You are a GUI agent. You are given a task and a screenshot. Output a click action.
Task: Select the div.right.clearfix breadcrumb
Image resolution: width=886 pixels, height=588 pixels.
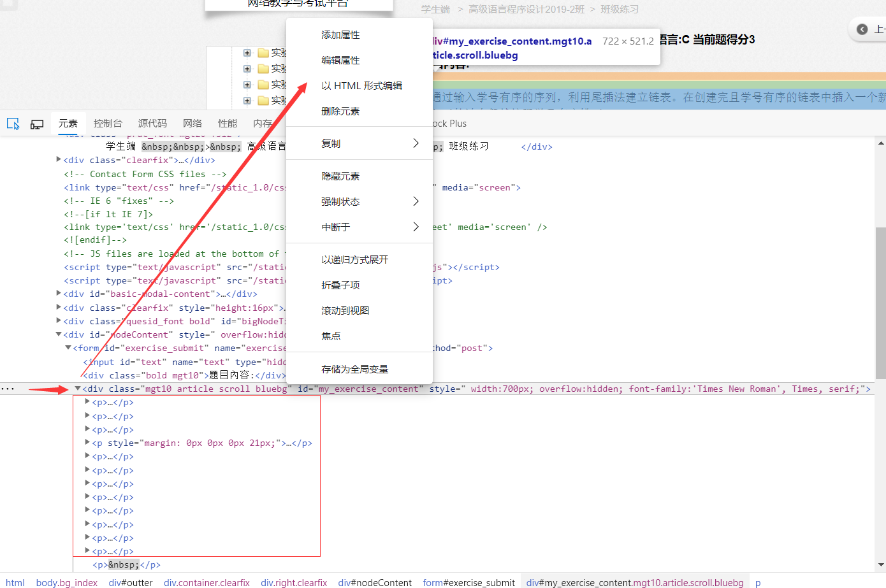click(x=294, y=582)
